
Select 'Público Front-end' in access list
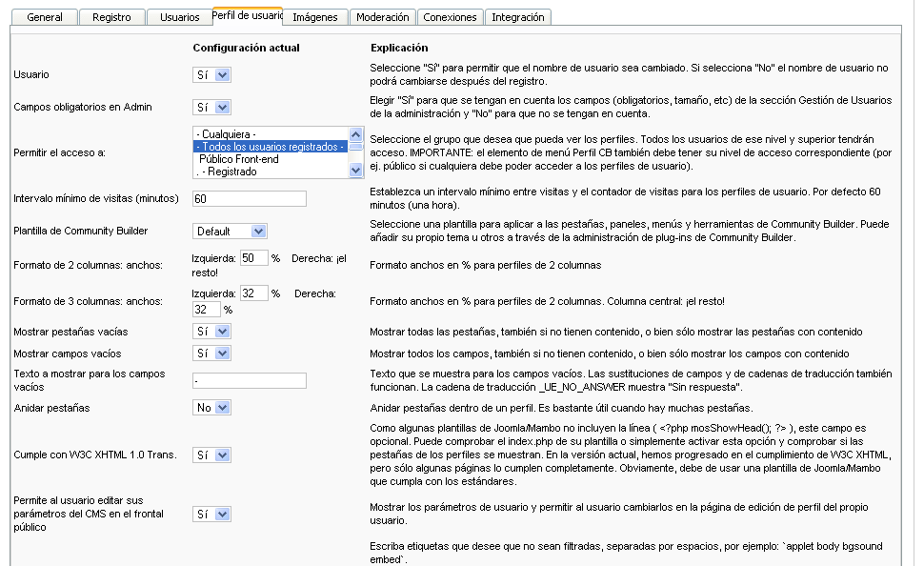click(271, 158)
